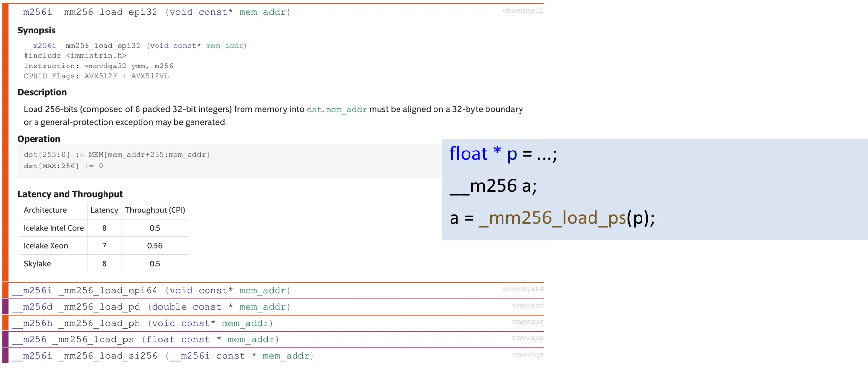The width and height of the screenshot is (868, 368).
Task: Click _mm256_load_ps in the code overlay
Action: (552, 218)
